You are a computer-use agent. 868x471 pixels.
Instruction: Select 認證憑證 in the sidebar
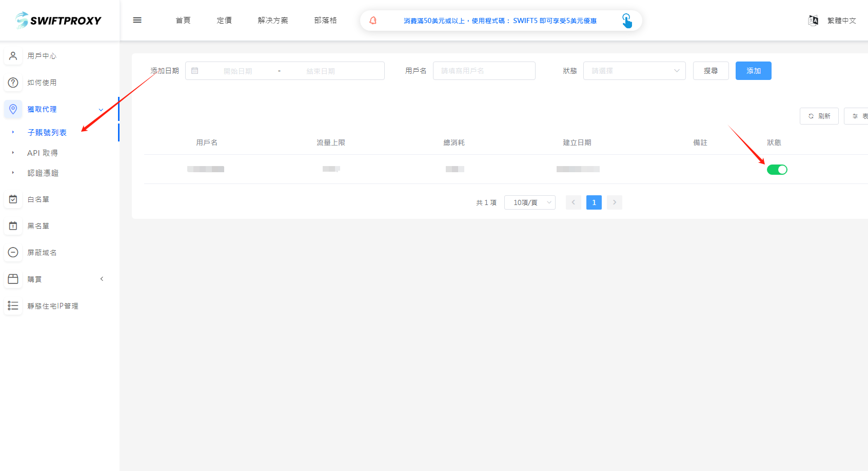coord(43,173)
